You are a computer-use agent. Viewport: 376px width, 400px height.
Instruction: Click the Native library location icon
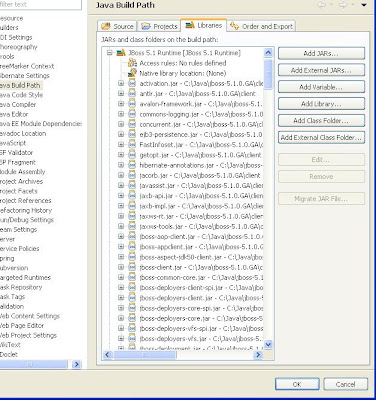click(x=133, y=73)
